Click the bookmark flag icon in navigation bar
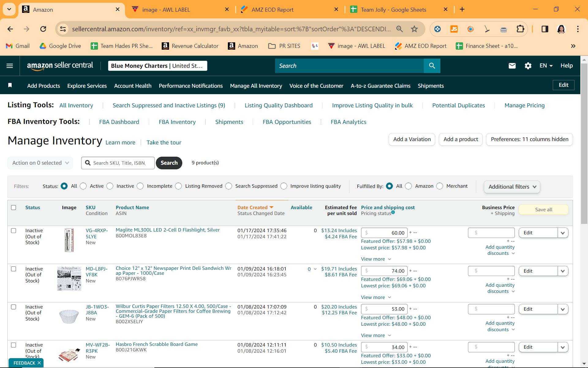This screenshot has width=588, height=368. tap(10, 85)
